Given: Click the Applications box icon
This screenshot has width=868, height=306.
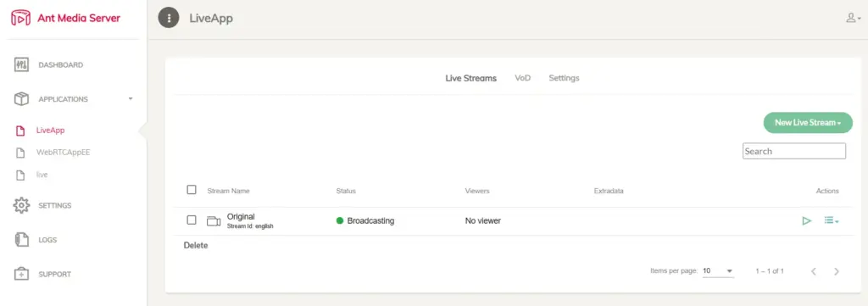Looking at the screenshot, I should click(x=21, y=99).
